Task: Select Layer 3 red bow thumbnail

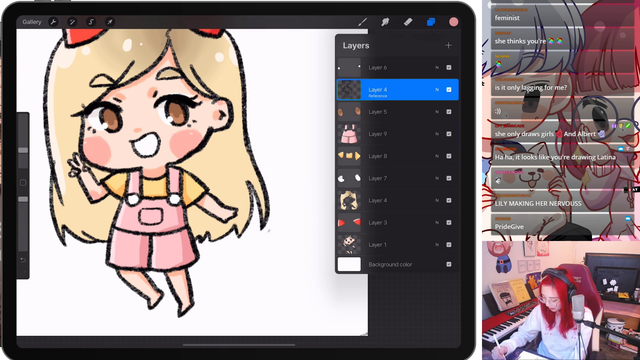Action: click(x=349, y=222)
